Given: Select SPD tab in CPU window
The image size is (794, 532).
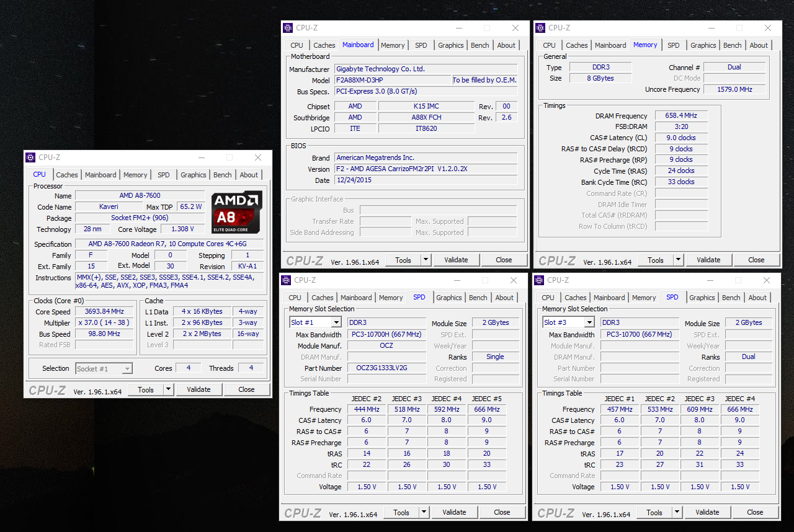Looking at the screenshot, I should 163,175.
